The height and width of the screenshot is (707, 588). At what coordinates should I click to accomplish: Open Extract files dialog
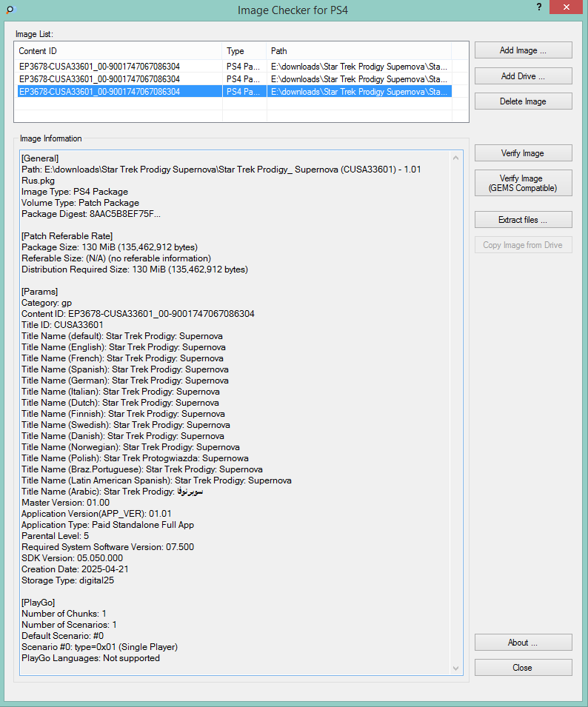tap(523, 220)
